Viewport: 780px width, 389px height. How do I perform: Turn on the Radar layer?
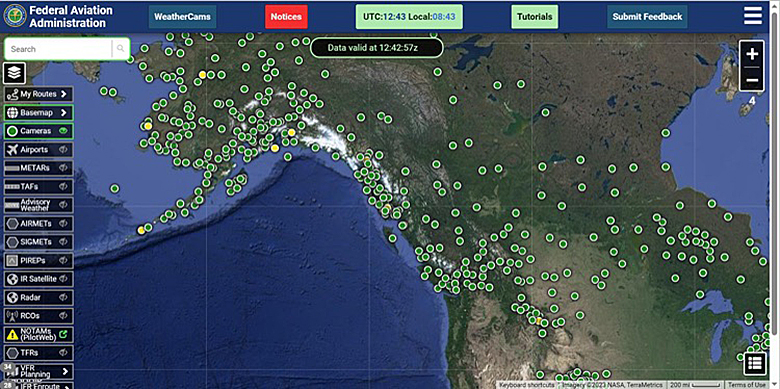pos(63,297)
